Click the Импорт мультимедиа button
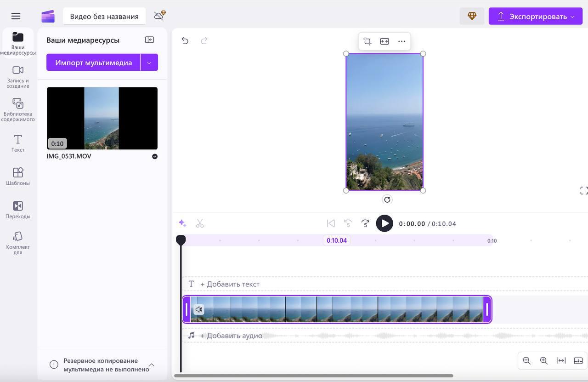Viewport: 588px width, 382px height. [x=93, y=63]
